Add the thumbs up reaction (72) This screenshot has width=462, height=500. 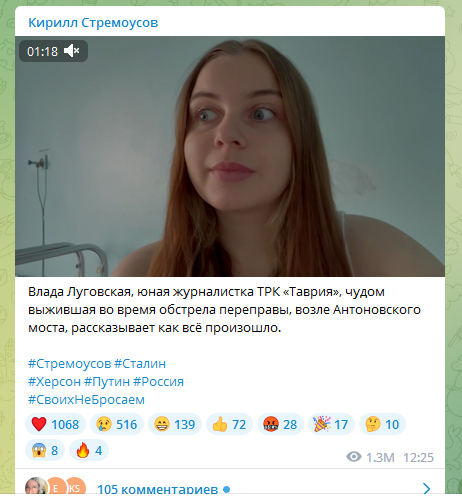click(x=229, y=424)
